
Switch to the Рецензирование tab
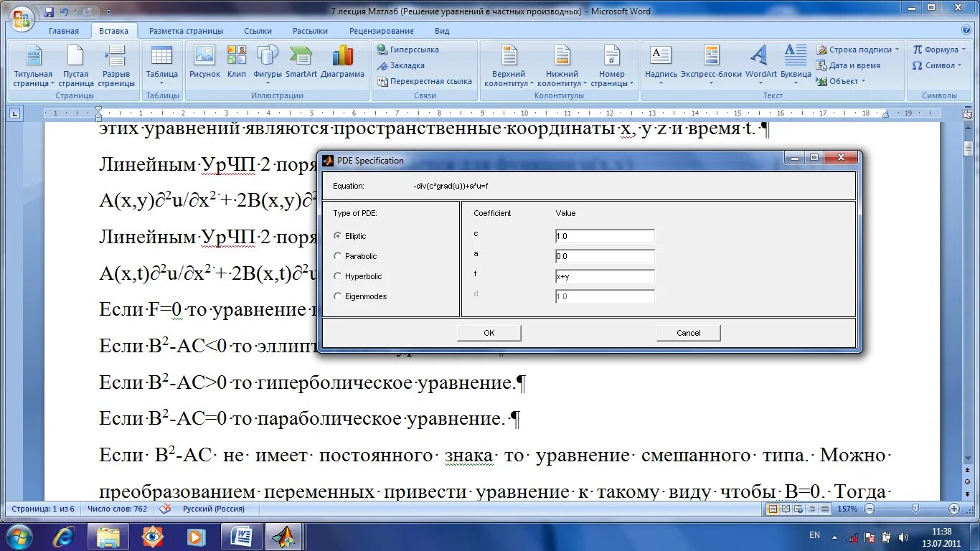pyautogui.click(x=382, y=31)
